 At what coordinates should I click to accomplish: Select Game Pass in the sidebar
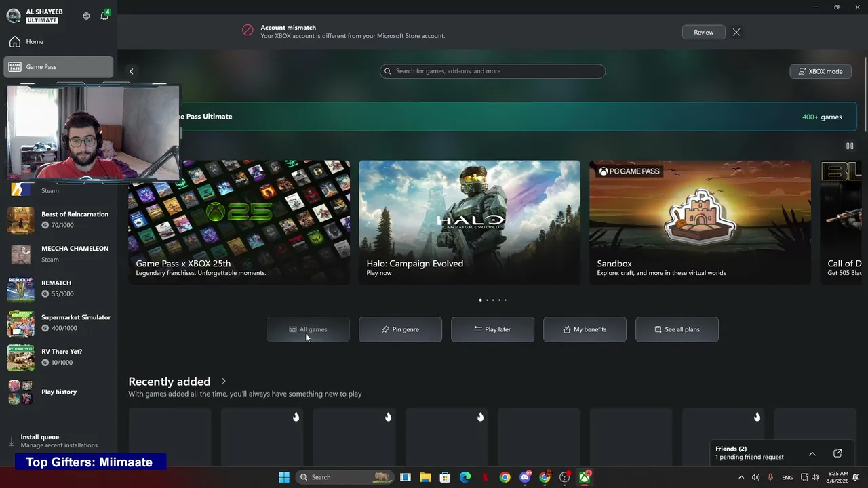pyautogui.click(x=58, y=67)
